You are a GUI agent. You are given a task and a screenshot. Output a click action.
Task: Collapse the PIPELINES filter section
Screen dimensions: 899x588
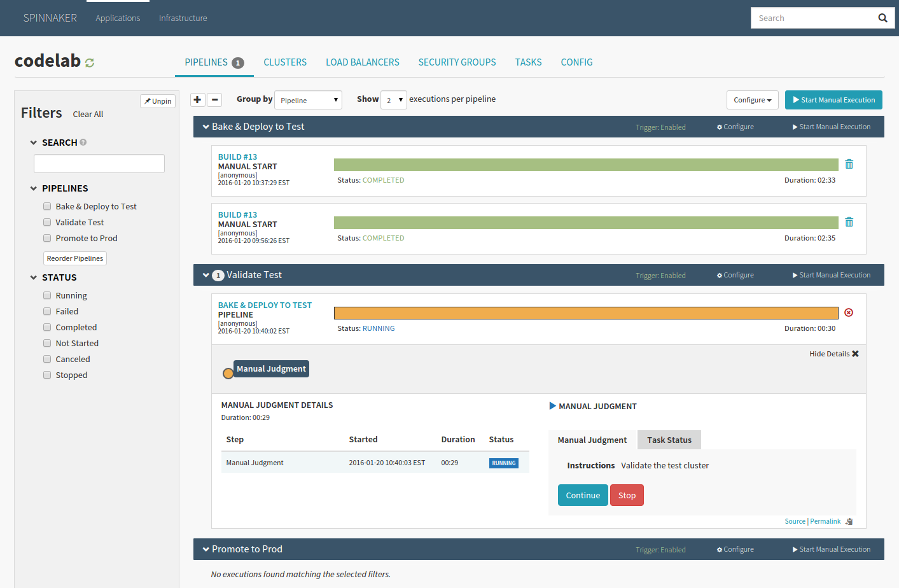click(x=34, y=188)
